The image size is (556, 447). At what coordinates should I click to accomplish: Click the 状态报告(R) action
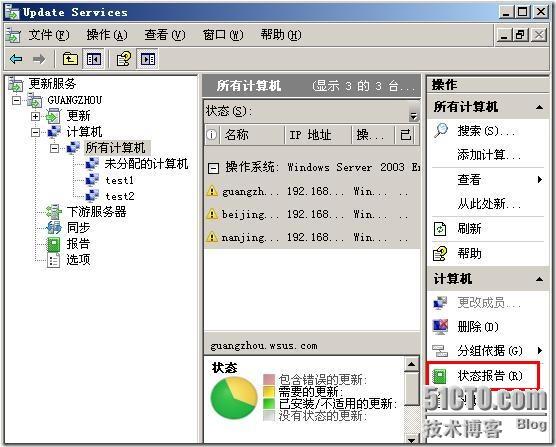[x=490, y=375]
